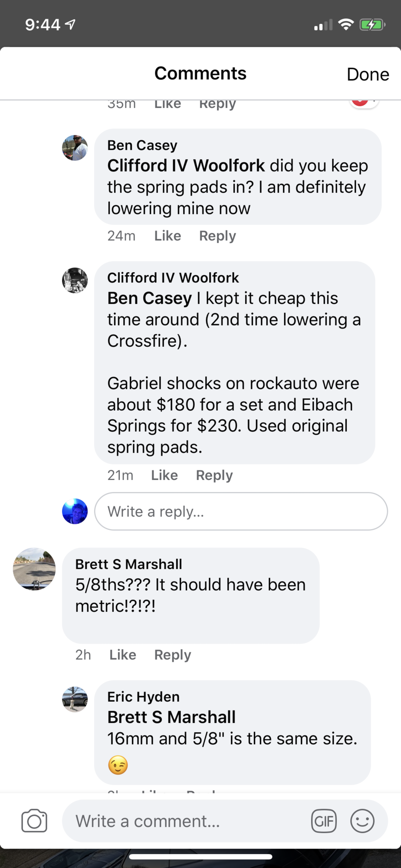Tap Clifford IV Woolfork's avatar
The height and width of the screenshot is (868, 401).
pos(75,280)
